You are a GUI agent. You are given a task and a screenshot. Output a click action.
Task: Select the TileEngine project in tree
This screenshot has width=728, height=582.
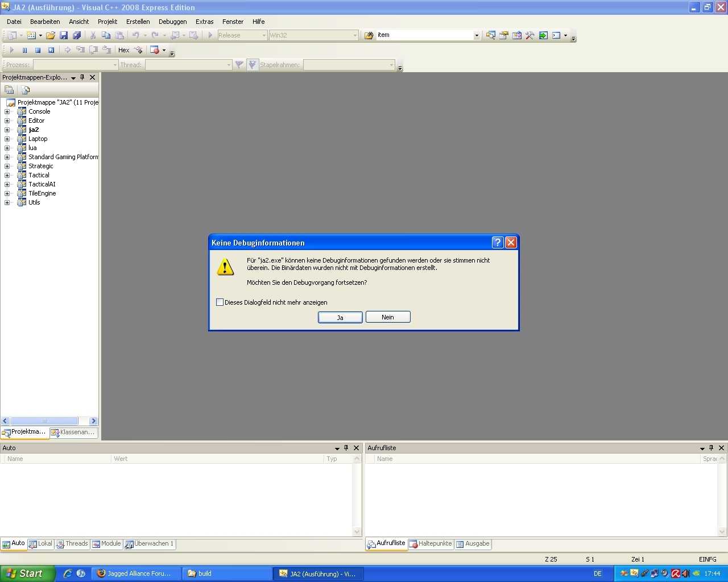coord(42,193)
